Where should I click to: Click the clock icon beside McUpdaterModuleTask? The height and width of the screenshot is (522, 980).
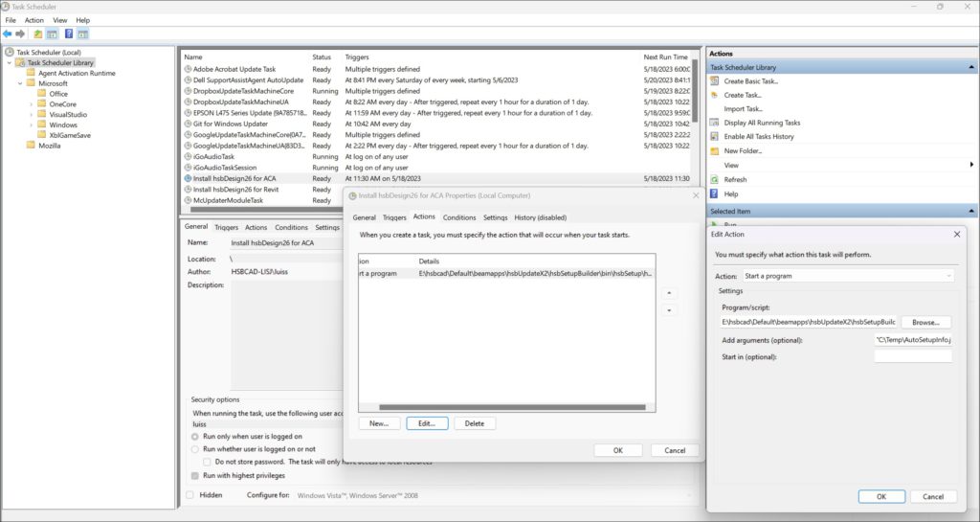[x=189, y=200]
